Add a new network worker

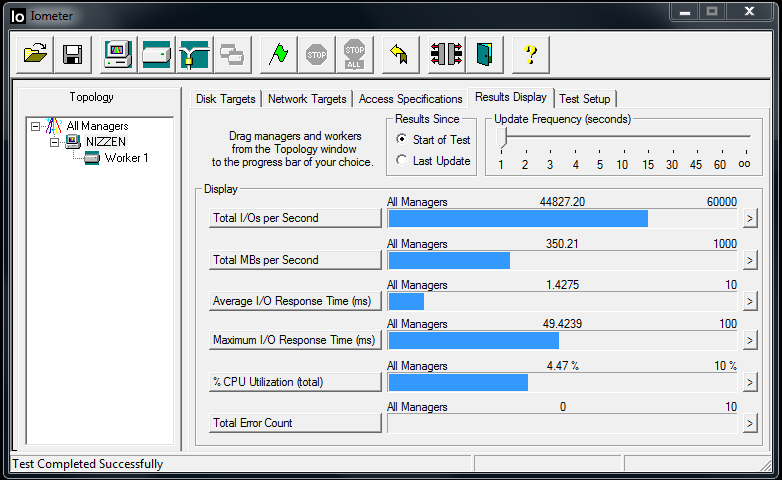[195, 54]
